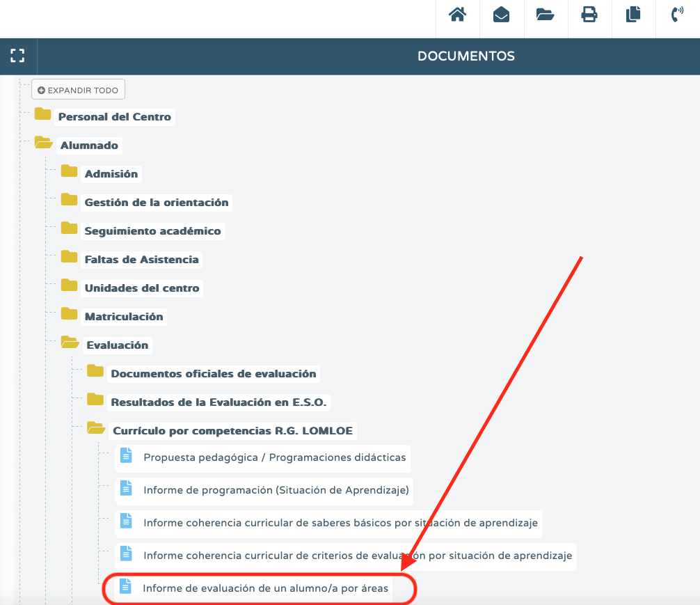700x605 pixels.
Task: Open the copy documents icon
Action: pos(633,15)
